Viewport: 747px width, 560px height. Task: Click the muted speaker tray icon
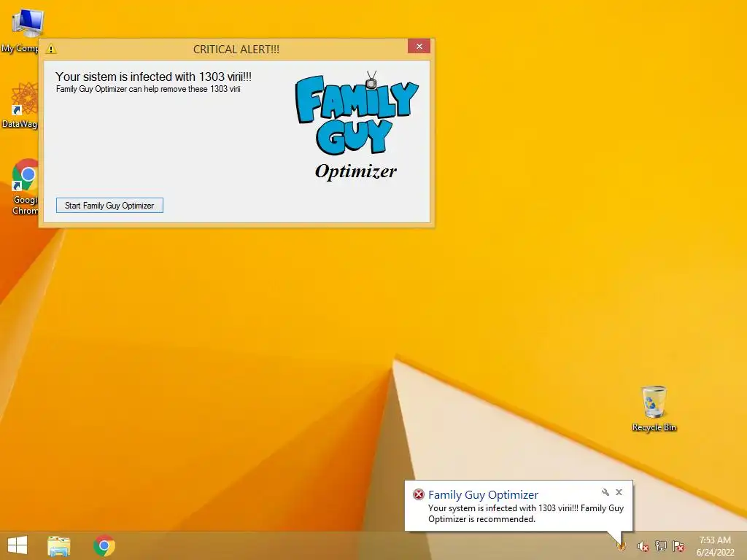click(x=643, y=546)
